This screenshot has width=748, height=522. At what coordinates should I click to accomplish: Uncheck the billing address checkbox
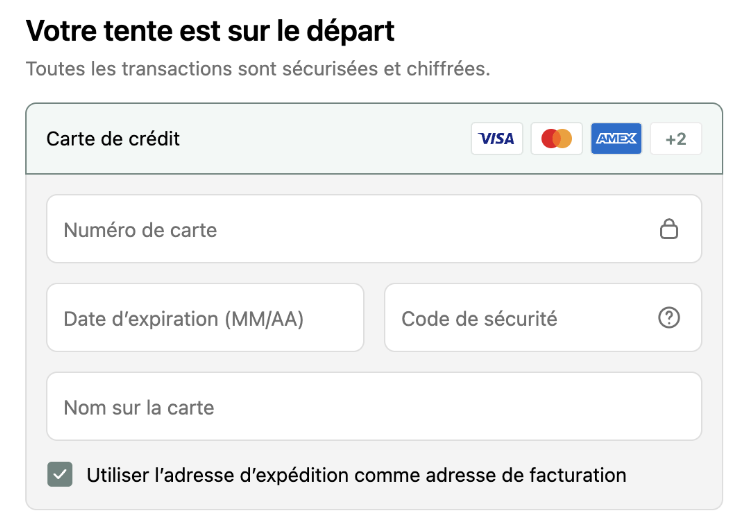[x=61, y=475]
